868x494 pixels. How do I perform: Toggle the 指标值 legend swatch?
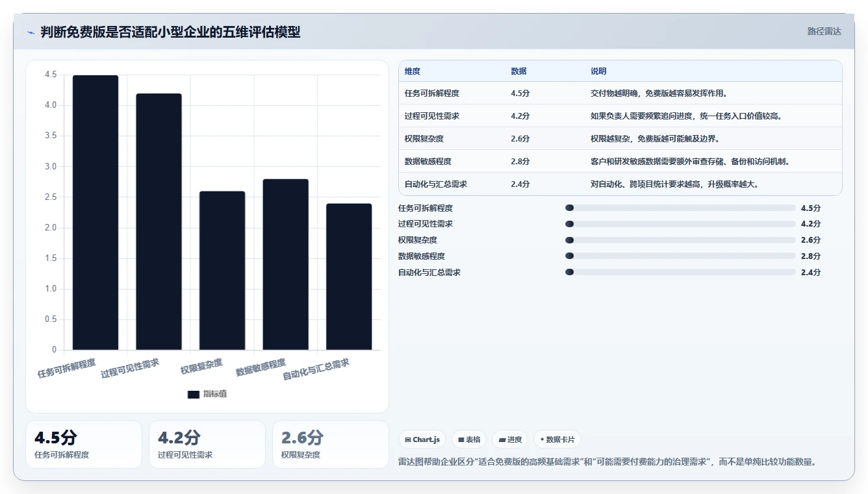tap(194, 394)
